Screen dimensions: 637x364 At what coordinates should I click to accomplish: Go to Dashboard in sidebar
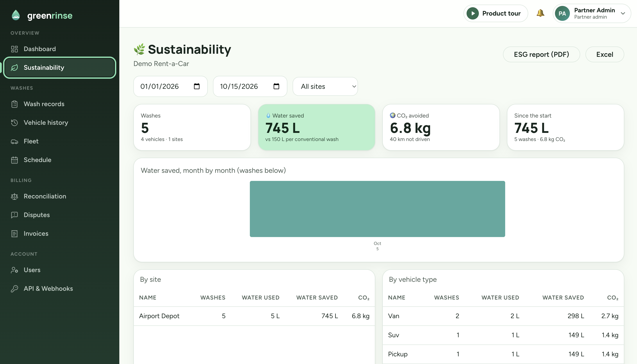59,49
